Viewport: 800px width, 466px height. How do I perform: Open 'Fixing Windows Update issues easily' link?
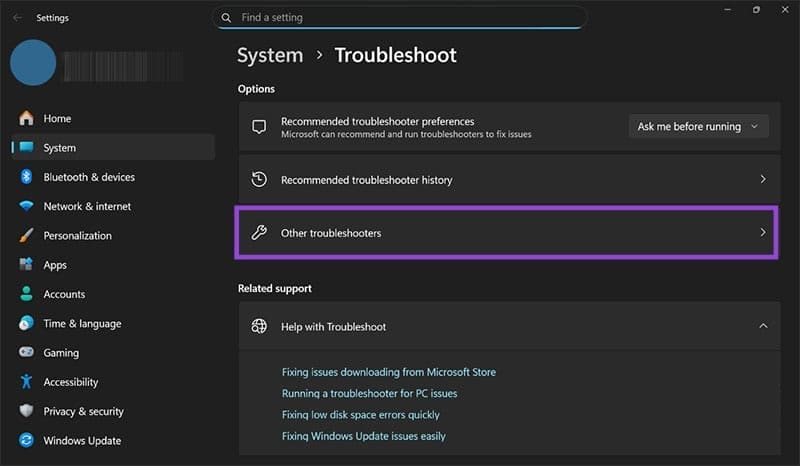[364, 436]
